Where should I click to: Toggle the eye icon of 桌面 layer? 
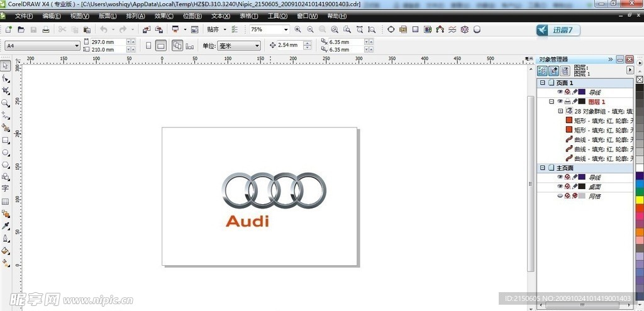[560, 187]
